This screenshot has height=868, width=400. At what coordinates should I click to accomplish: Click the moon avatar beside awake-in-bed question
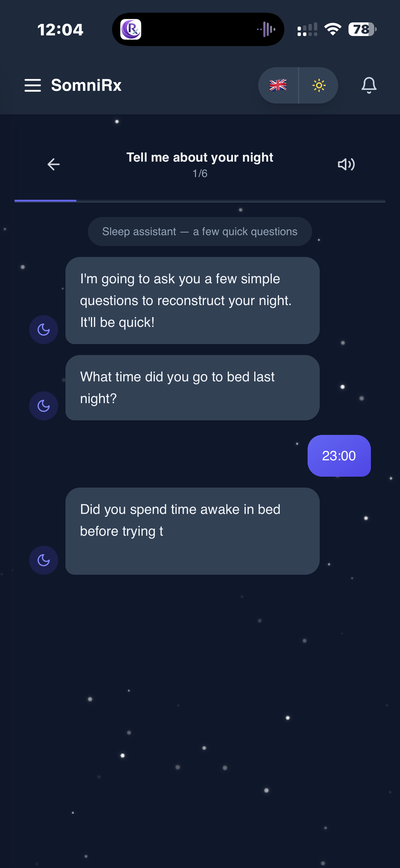pos(44,560)
